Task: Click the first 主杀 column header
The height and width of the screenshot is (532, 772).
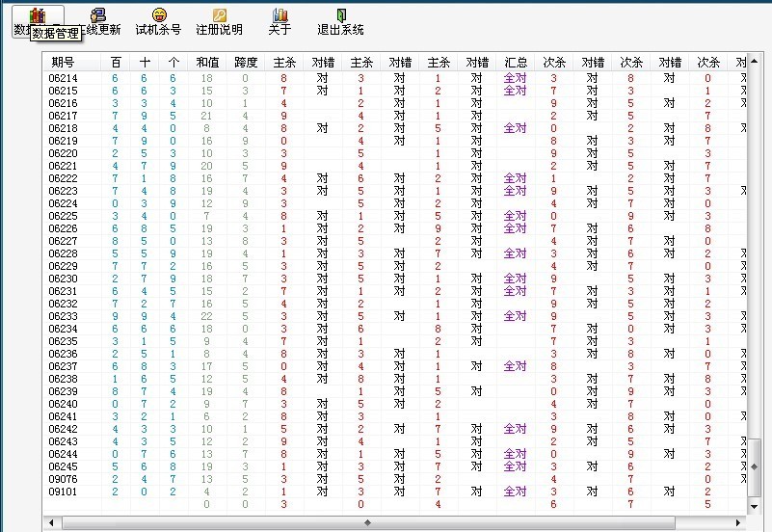Action: (x=284, y=63)
